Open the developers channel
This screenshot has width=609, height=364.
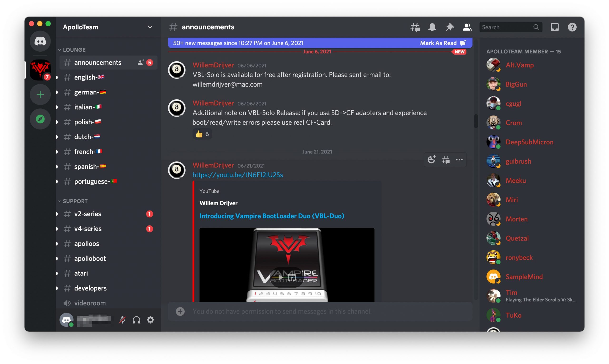click(90, 288)
